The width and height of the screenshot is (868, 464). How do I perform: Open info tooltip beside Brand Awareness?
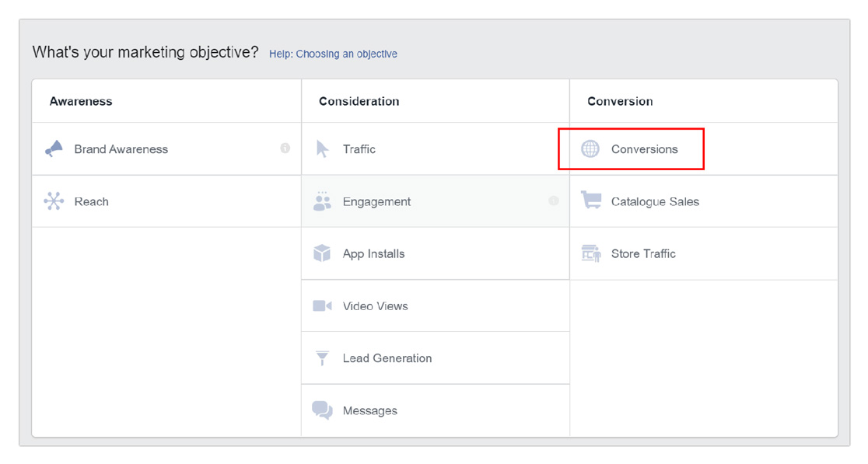[x=285, y=148]
